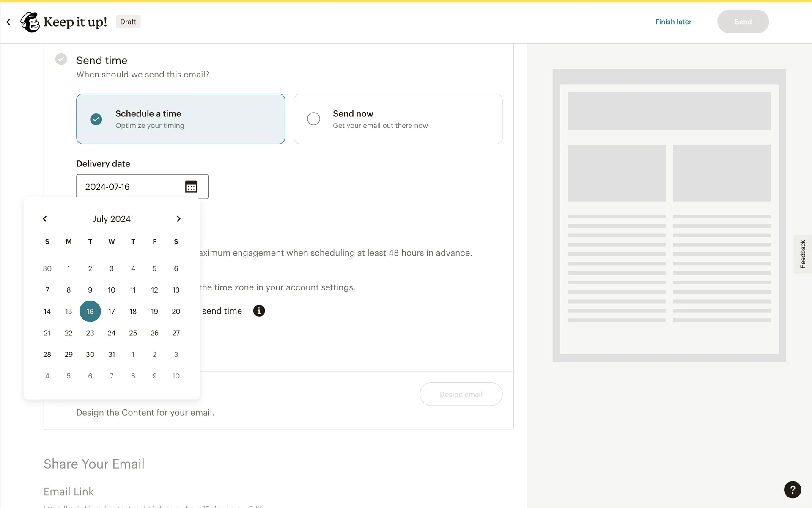Screen dimensions: 812x508
Task: Select the Send now radio option
Action: (313, 119)
